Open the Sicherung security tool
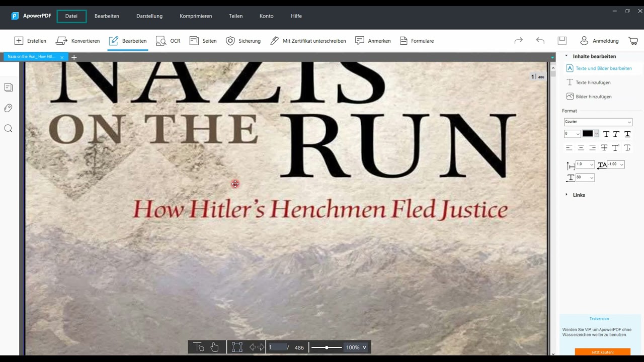Image resolution: width=644 pixels, height=362 pixels. coord(243,41)
